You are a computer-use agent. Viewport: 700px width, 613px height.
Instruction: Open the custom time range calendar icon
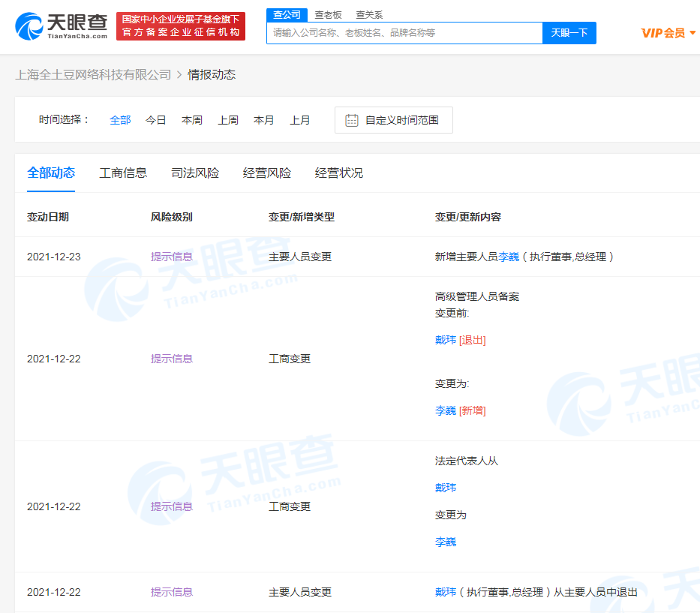pos(351,120)
